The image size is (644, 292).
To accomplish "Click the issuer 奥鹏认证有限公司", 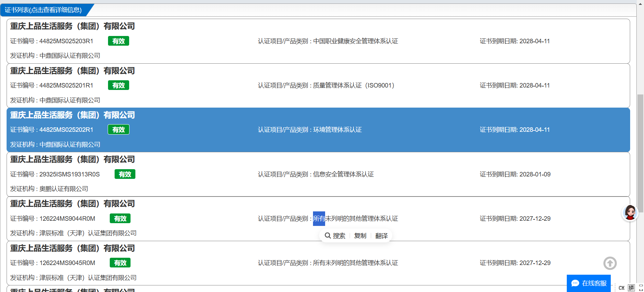I will (64, 189).
